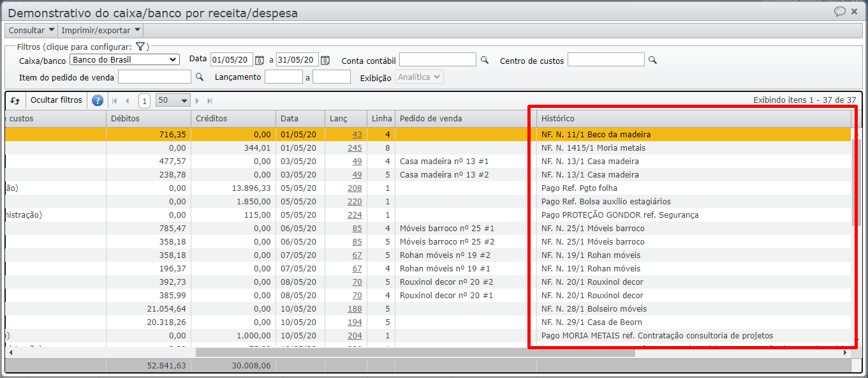Viewport: 868px width, 378px height.
Task: Close the Demonstrativo window
Action: (x=855, y=11)
